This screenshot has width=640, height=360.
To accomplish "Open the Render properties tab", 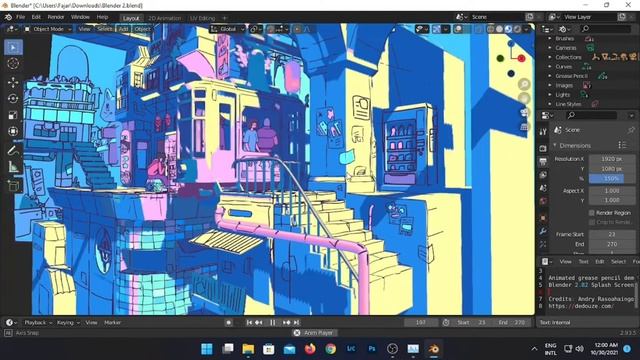I will [543, 148].
